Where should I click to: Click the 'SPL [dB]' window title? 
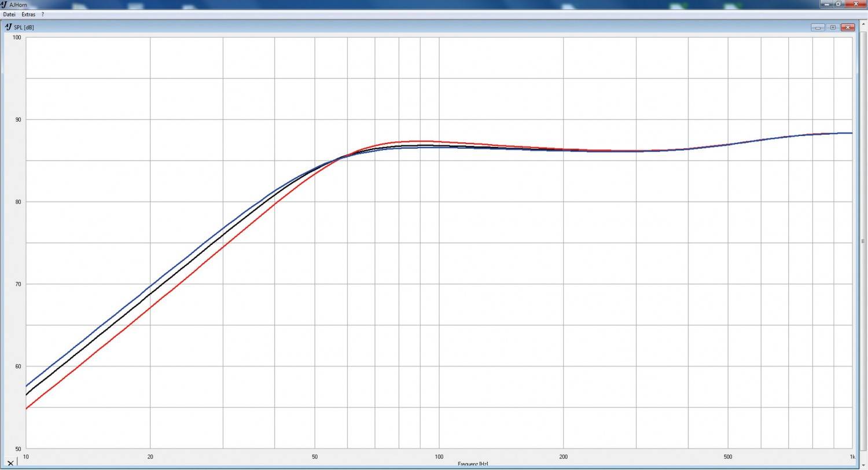click(24, 27)
